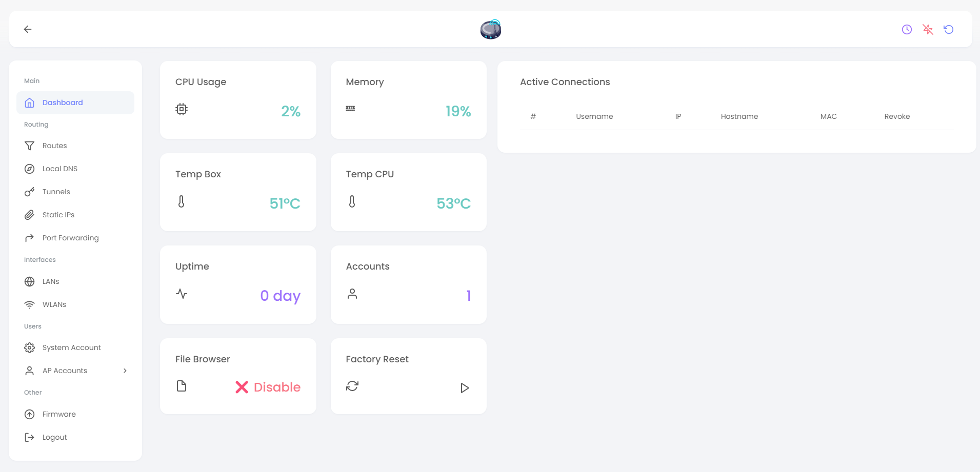Viewport: 980px width, 472px height.
Task: Click the router logo at top
Action: click(x=490, y=29)
